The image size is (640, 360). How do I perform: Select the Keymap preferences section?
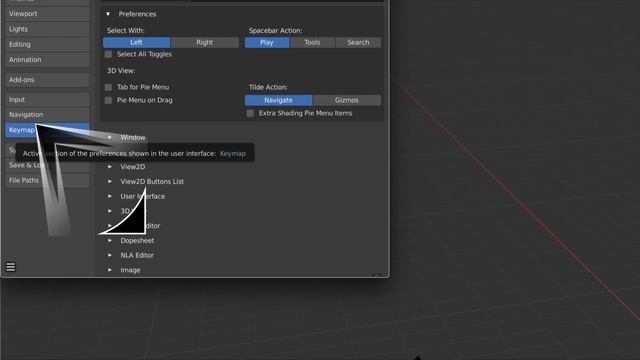coord(47,130)
